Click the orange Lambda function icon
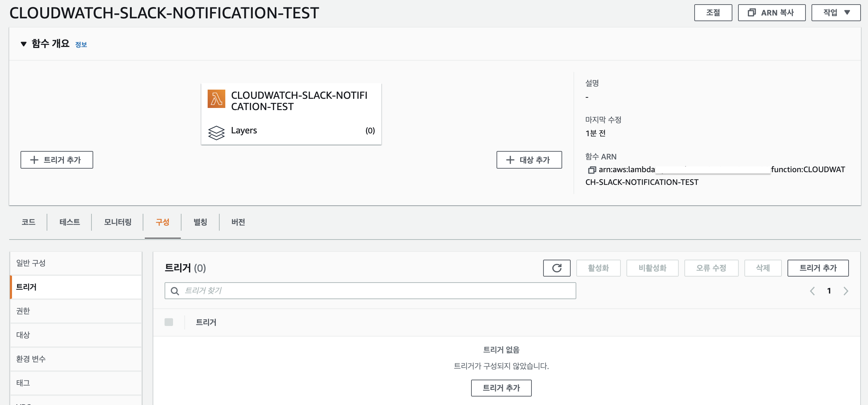Image resolution: width=868 pixels, height=405 pixels. pos(216,99)
